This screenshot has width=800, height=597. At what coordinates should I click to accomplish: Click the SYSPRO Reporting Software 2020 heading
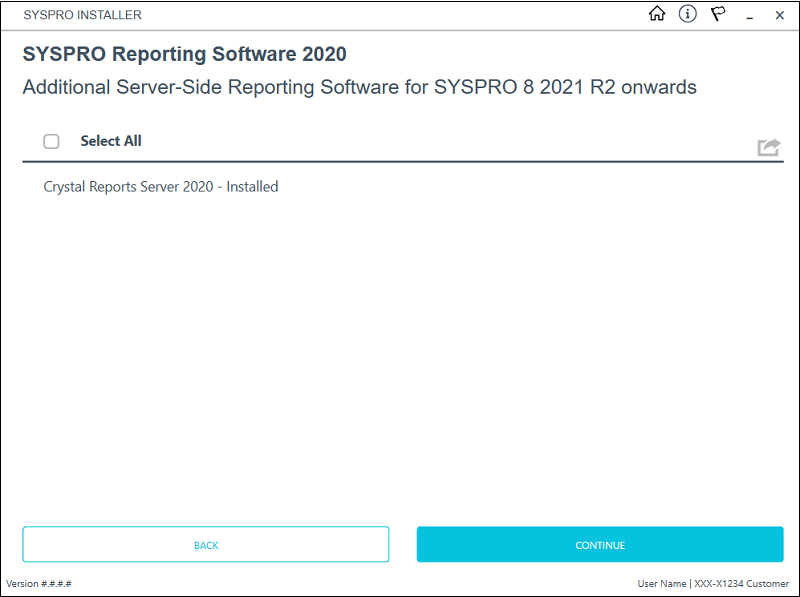(185, 54)
